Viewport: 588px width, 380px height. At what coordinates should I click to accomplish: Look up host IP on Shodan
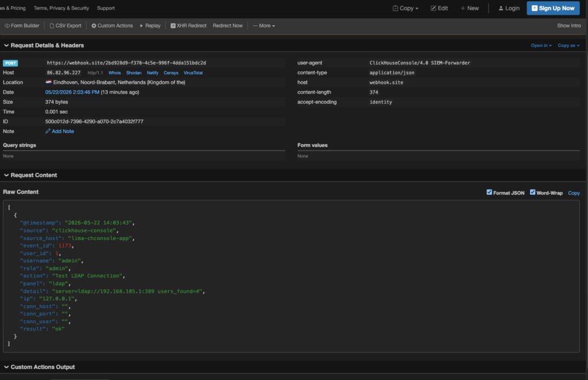click(x=133, y=73)
